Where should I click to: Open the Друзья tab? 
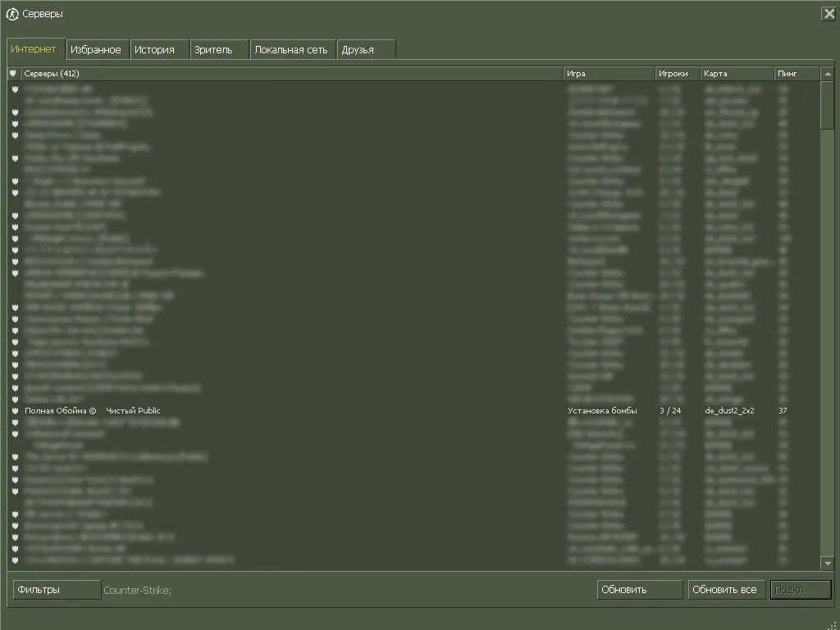pos(366,50)
